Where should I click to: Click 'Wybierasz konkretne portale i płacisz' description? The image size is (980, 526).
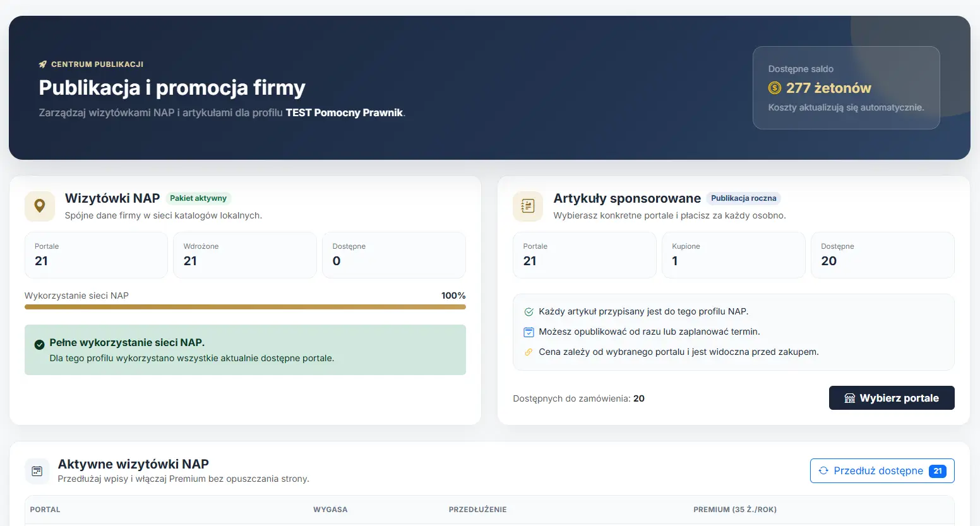pyautogui.click(x=670, y=215)
